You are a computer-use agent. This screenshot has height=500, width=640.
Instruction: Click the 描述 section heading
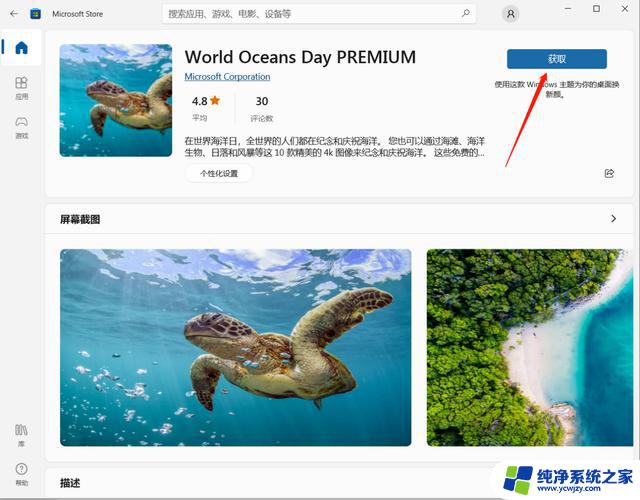point(70,483)
